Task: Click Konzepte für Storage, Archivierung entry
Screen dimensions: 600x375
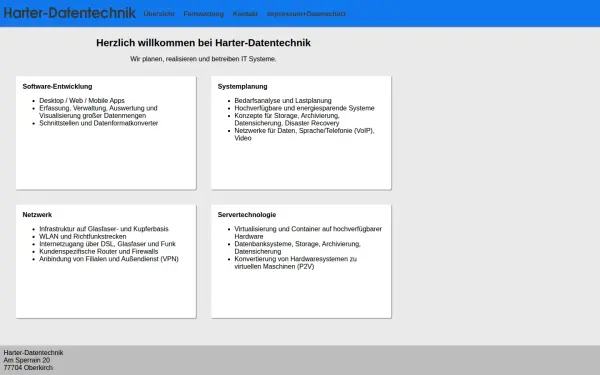Action: (287, 119)
